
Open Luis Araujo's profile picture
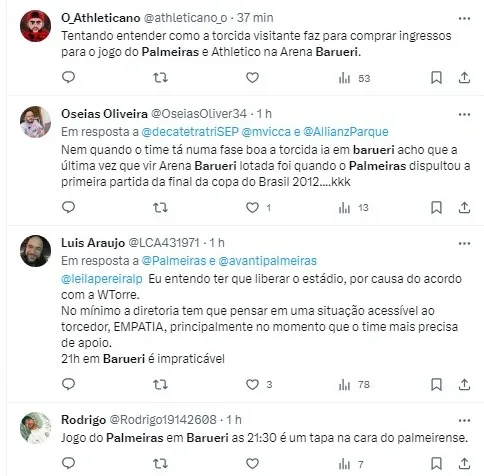tap(35, 251)
